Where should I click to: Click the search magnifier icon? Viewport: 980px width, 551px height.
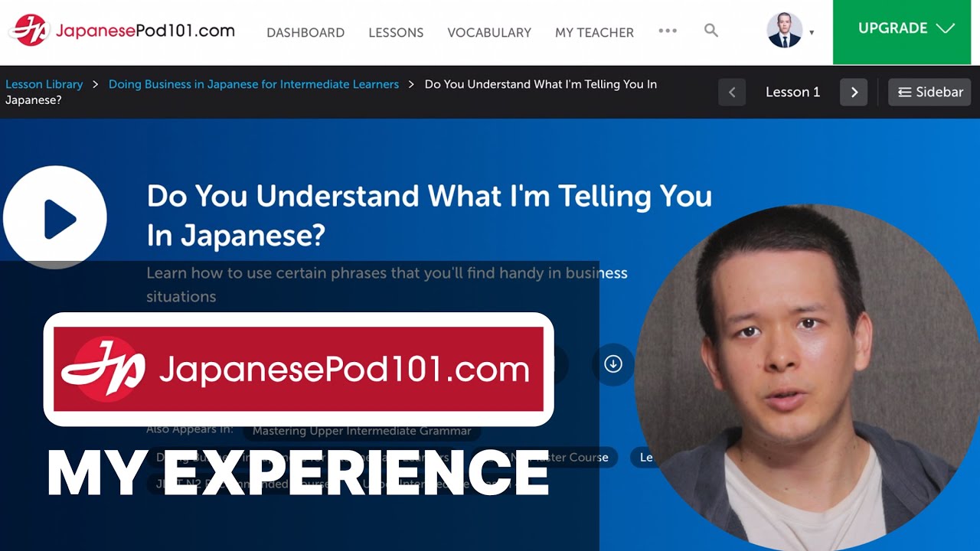711,31
